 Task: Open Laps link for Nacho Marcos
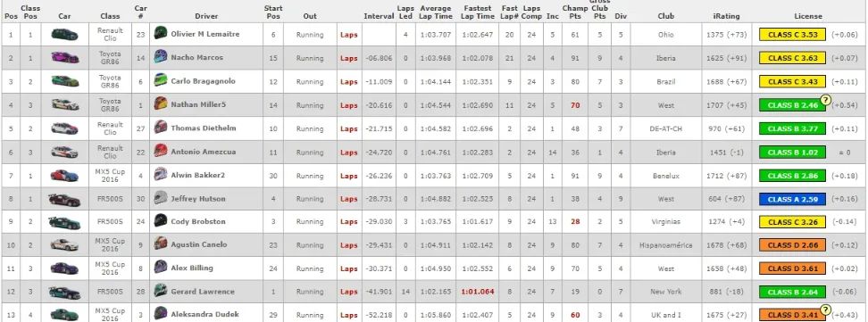349,58
